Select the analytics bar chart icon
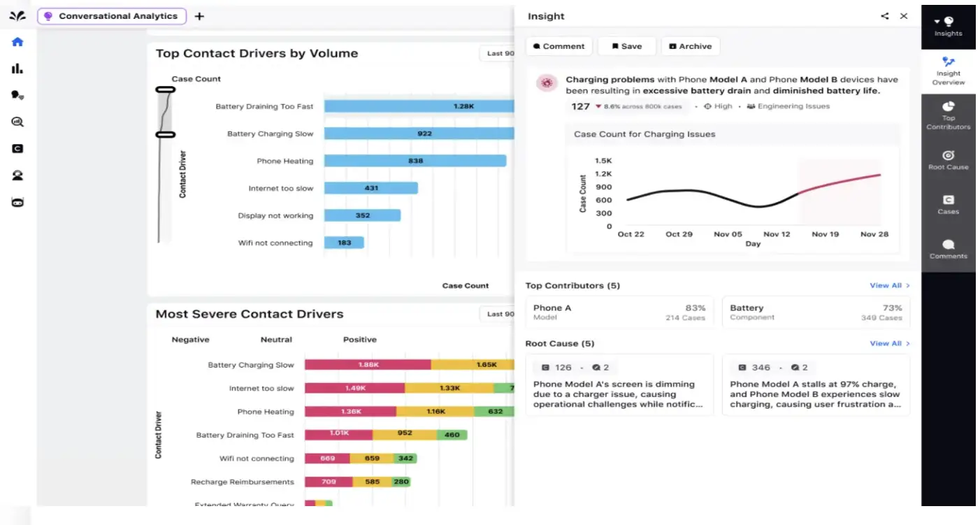This screenshot has width=980, height=525. pos(17,68)
